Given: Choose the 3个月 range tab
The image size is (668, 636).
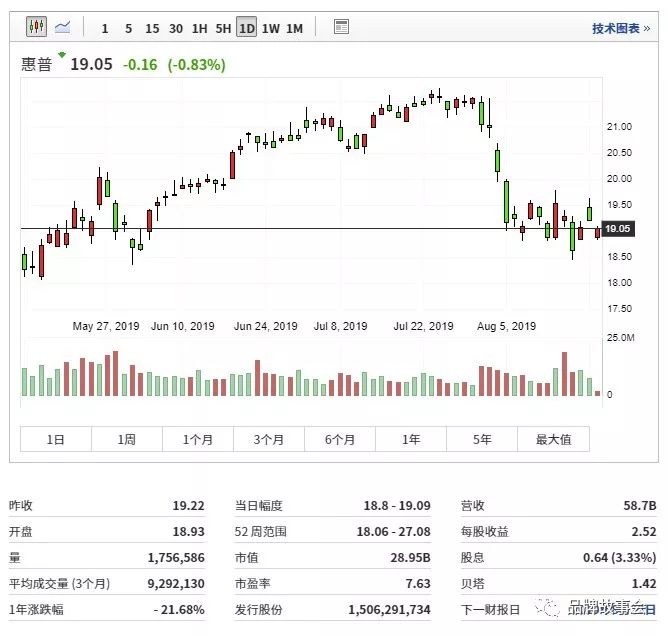Looking at the screenshot, I should [269, 439].
